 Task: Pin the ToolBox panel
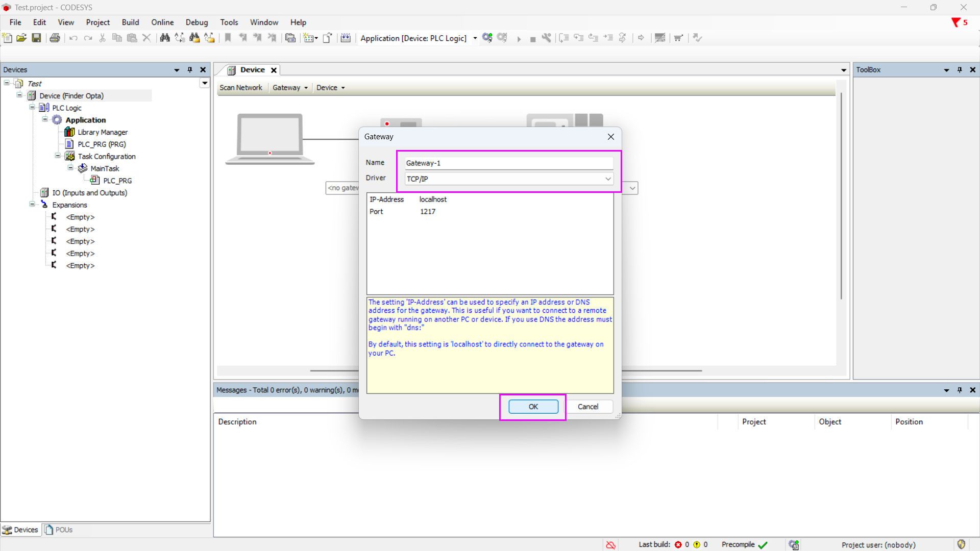(960, 70)
